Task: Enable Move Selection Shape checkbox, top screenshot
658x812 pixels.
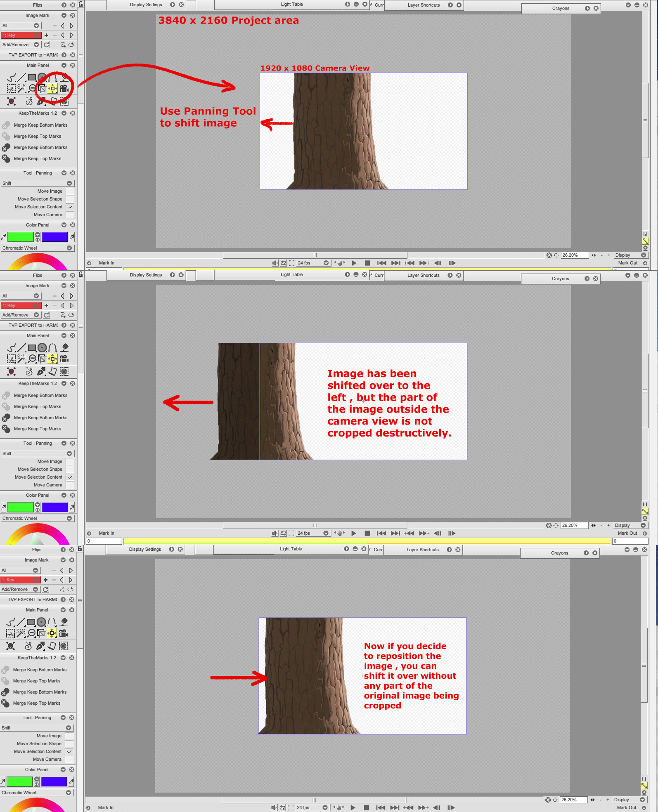Action: tap(71, 199)
